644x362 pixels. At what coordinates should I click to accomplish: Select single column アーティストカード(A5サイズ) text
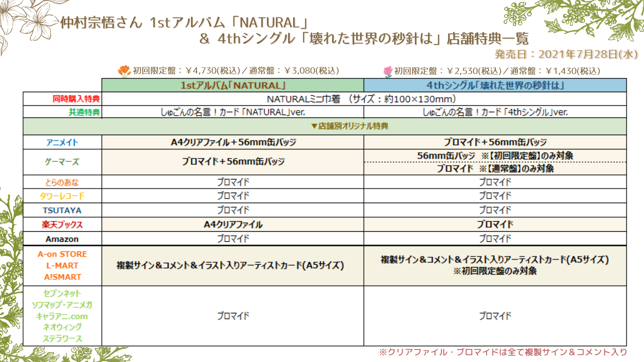point(495,260)
